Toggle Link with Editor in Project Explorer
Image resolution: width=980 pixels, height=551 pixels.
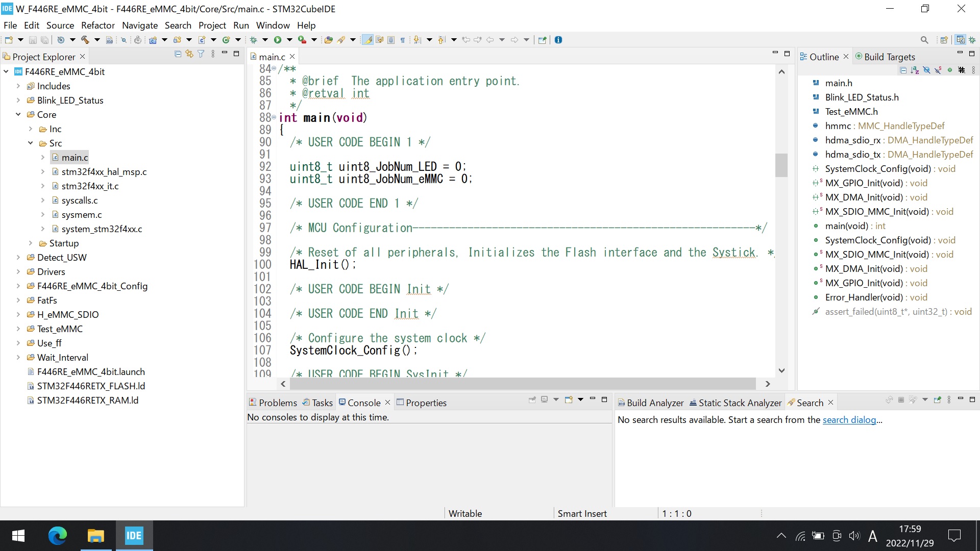click(189, 54)
